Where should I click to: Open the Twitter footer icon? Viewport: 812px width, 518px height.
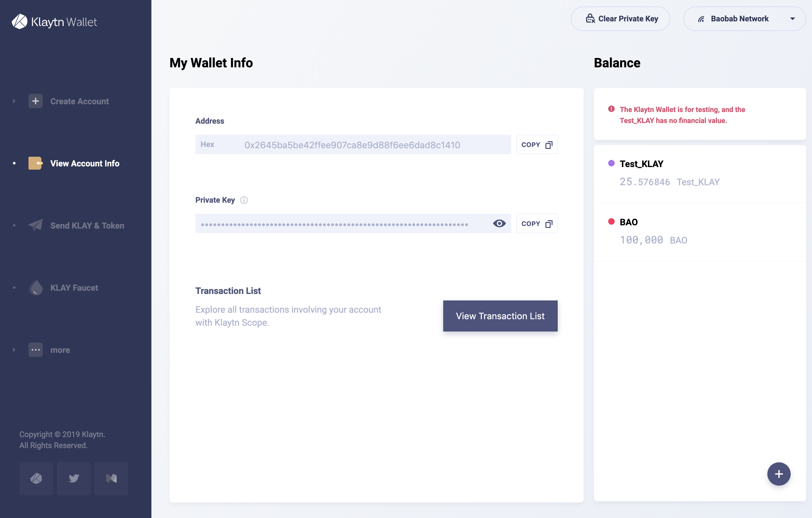(73, 478)
